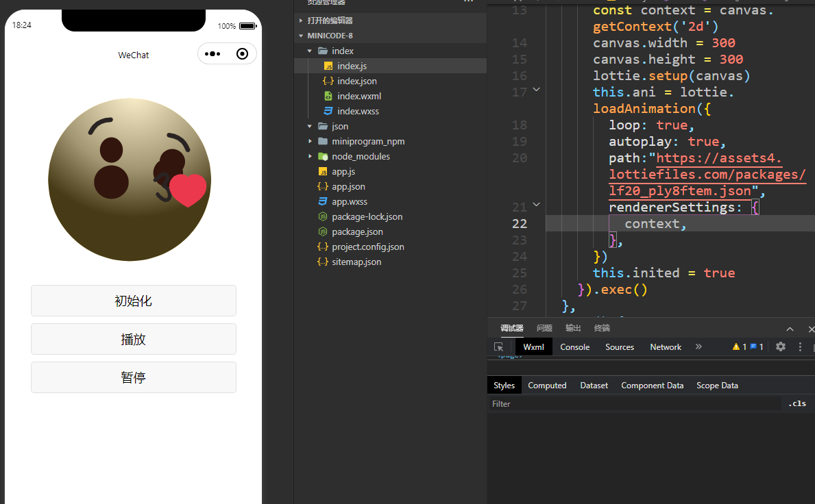Fold code block at line 17
815x504 pixels.
point(537,90)
